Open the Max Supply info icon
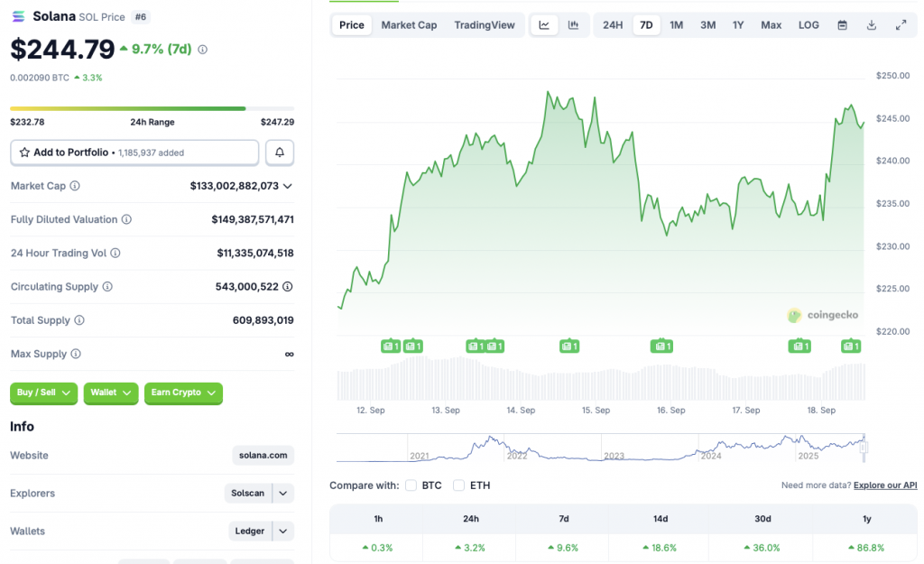924x564 pixels. (x=76, y=354)
